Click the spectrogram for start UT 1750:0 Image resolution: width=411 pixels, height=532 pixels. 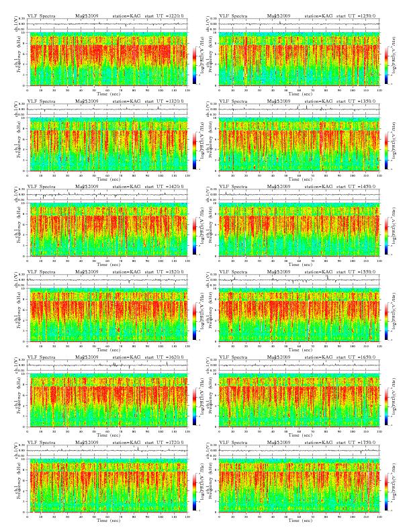pos(300,486)
